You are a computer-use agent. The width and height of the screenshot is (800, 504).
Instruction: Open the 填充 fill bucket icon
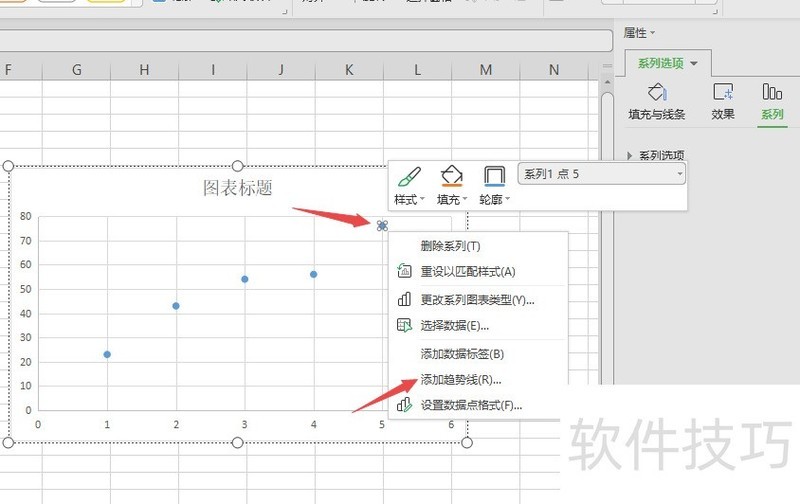pyautogui.click(x=452, y=177)
